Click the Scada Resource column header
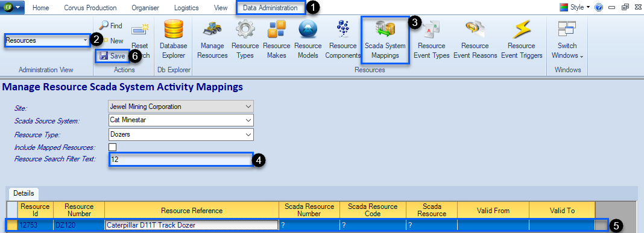 [x=432, y=211]
